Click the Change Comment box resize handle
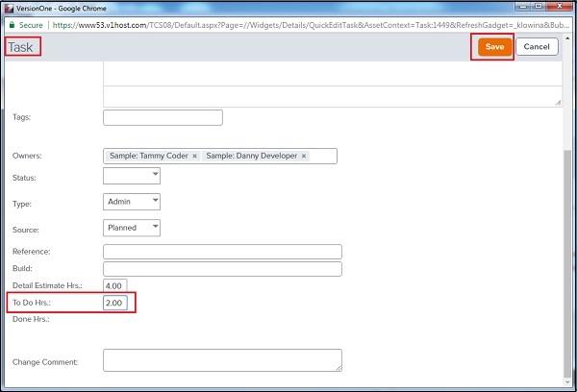Viewport: 577px width, 392px height. tap(339, 367)
